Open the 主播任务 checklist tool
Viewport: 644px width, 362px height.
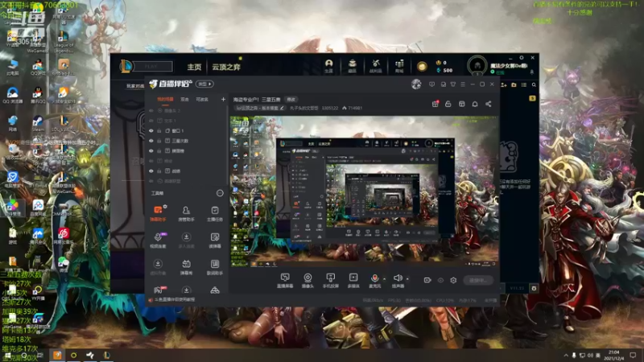point(214,213)
